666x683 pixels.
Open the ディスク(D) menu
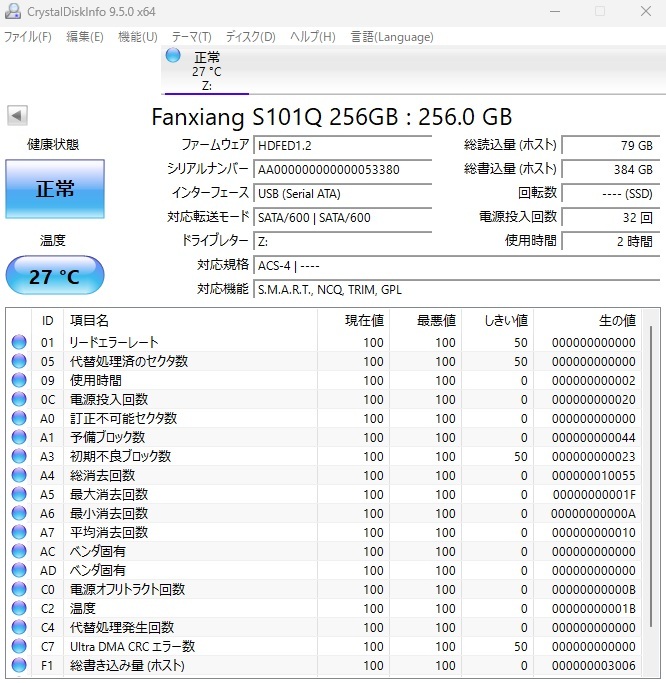250,37
